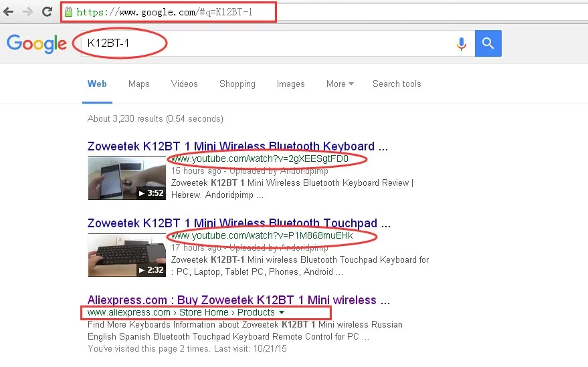Expand the More dropdown menu
Viewport: 588px width, 367px height.
coord(340,84)
